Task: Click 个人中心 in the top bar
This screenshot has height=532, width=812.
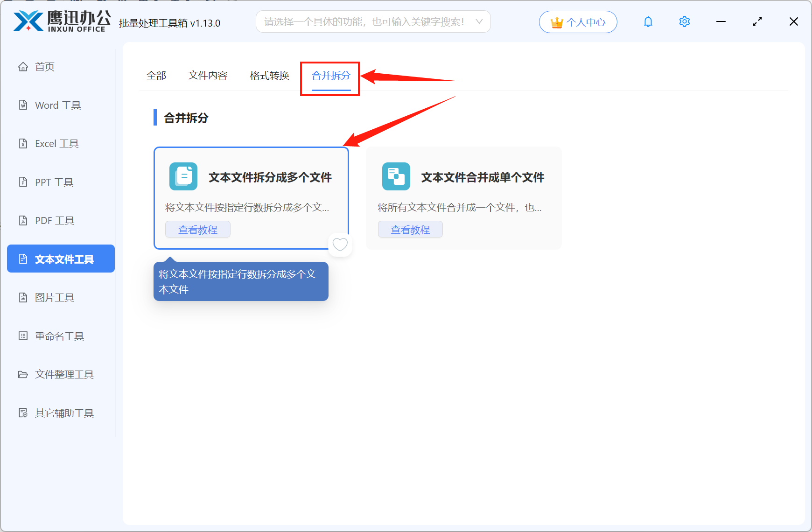Action: 578,21
